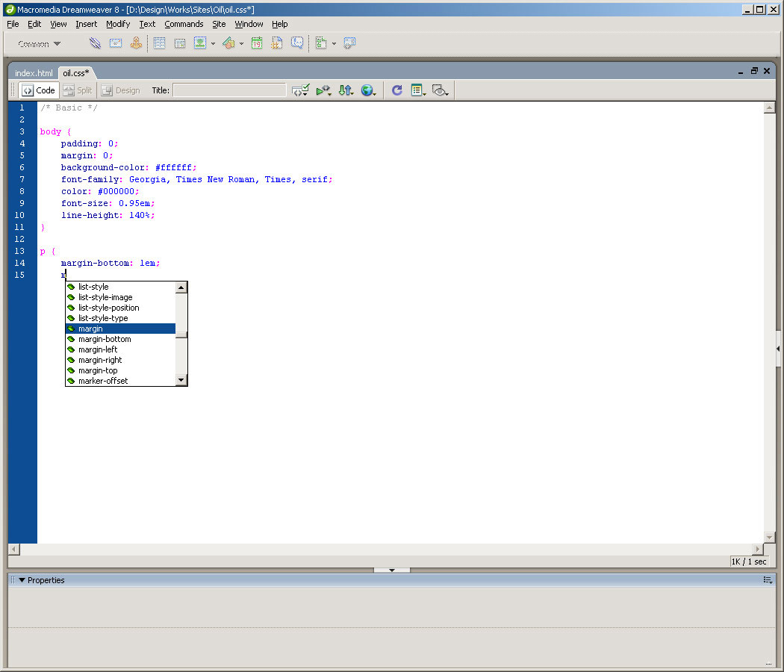This screenshot has height=672, width=784.
Task: Open the Preview in Browser globe icon
Action: click(369, 90)
